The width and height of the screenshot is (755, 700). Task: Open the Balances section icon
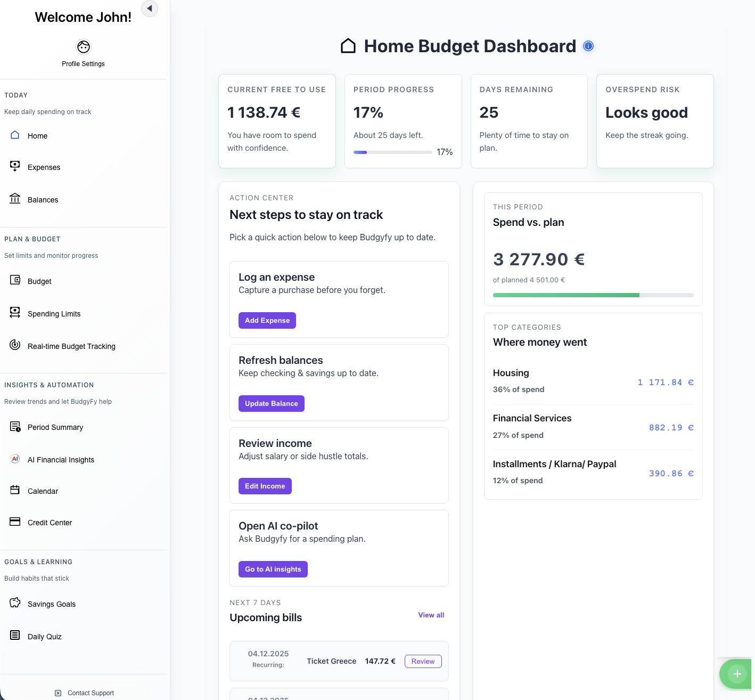pyautogui.click(x=15, y=199)
